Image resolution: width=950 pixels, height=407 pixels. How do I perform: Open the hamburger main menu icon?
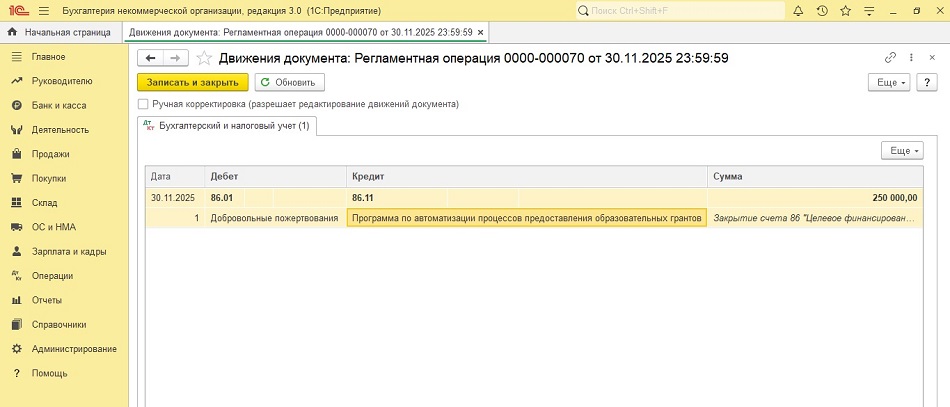[x=45, y=10]
